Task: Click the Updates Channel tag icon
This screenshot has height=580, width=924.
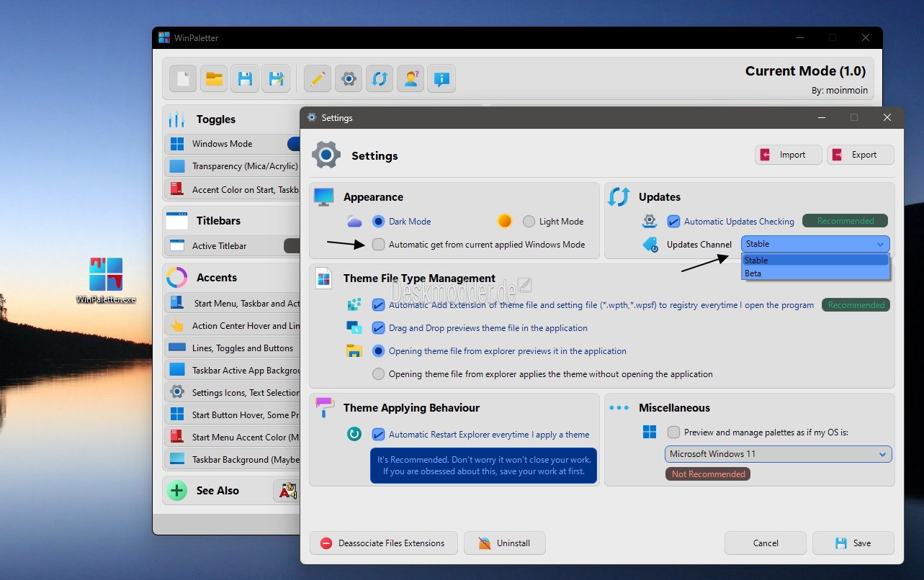Action: point(650,245)
